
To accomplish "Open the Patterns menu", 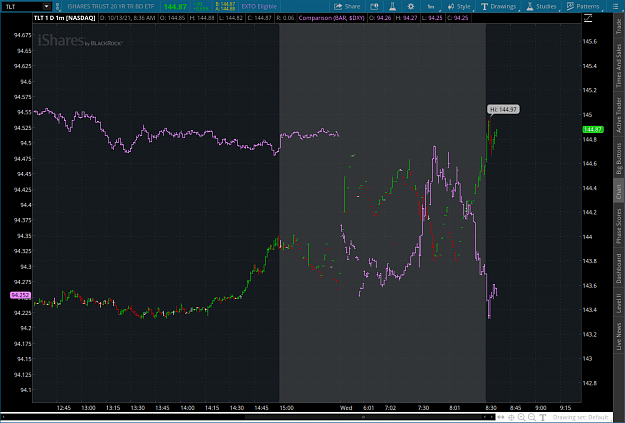I will pos(583,6).
